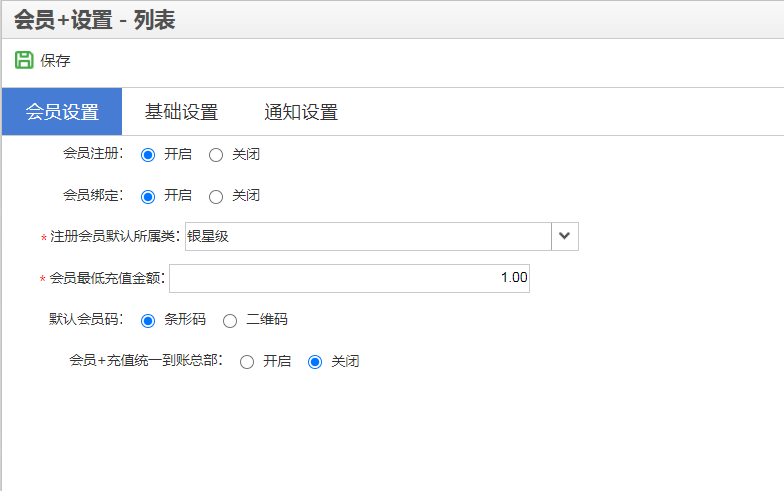
Task: Open the 基础设置 tab
Action: (x=182, y=112)
